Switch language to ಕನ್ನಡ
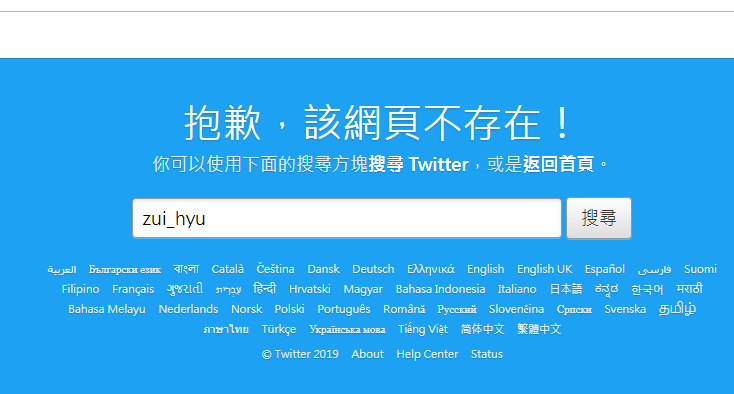 coord(606,289)
